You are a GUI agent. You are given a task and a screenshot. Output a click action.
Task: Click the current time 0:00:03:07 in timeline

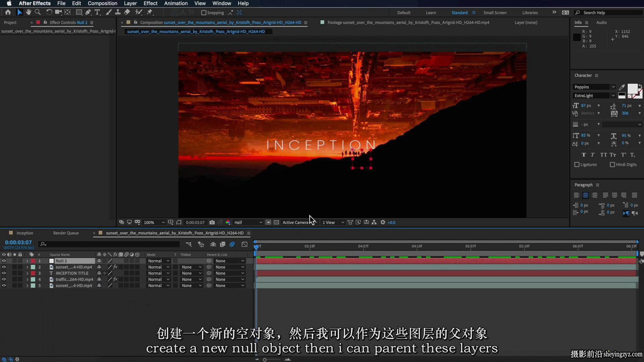[18, 242]
